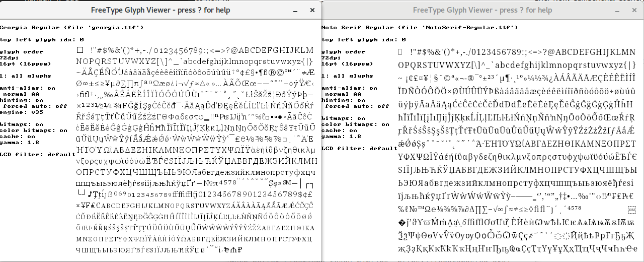644x262 pixels.
Task: Close the Georgia glyph viewer window
Action: tap(312, 10)
